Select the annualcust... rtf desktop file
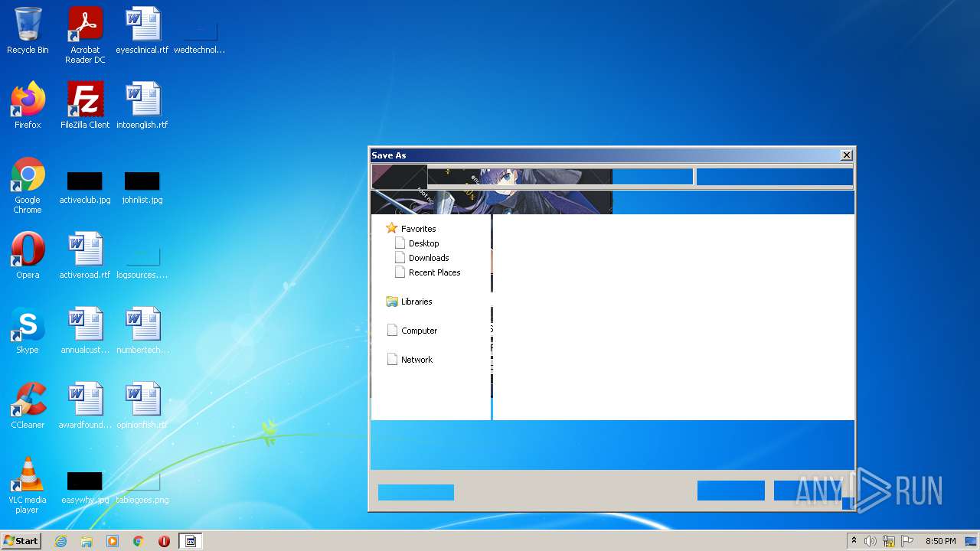The width and height of the screenshot is (980, 551). point(85,331)
